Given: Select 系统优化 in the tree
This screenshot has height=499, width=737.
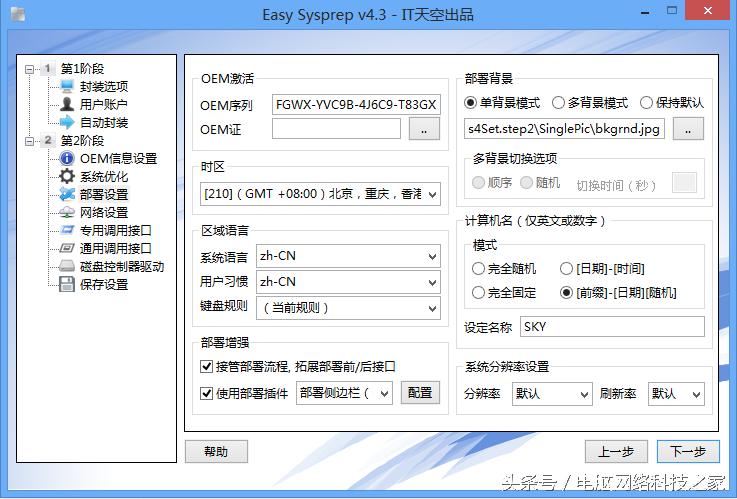Looking at the screenshot, I should coord(104,177).
